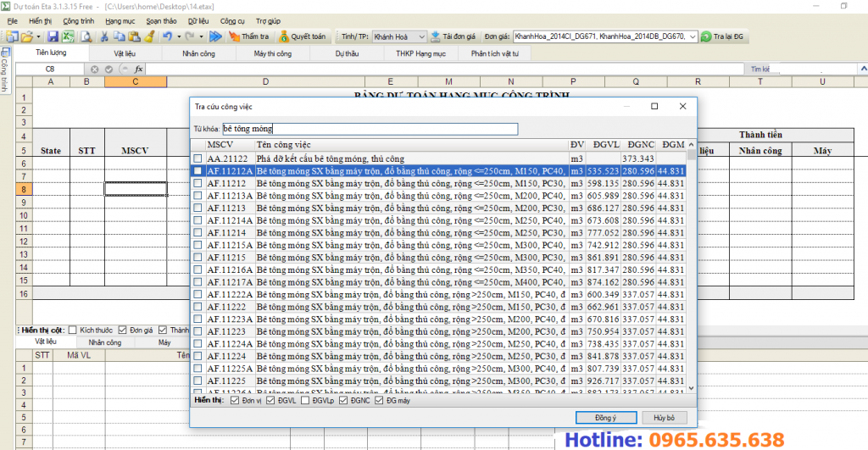Expand the Open folder dropdown arrow
The height and width of the screenshot is (450, 868).
coord(38,36)
